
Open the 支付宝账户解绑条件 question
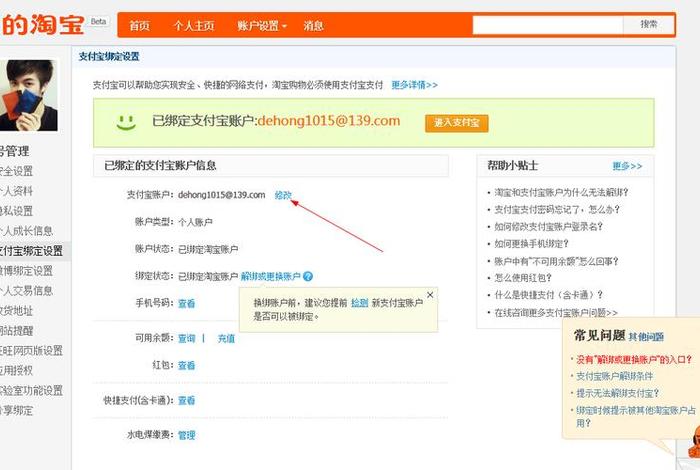(614, 376)
